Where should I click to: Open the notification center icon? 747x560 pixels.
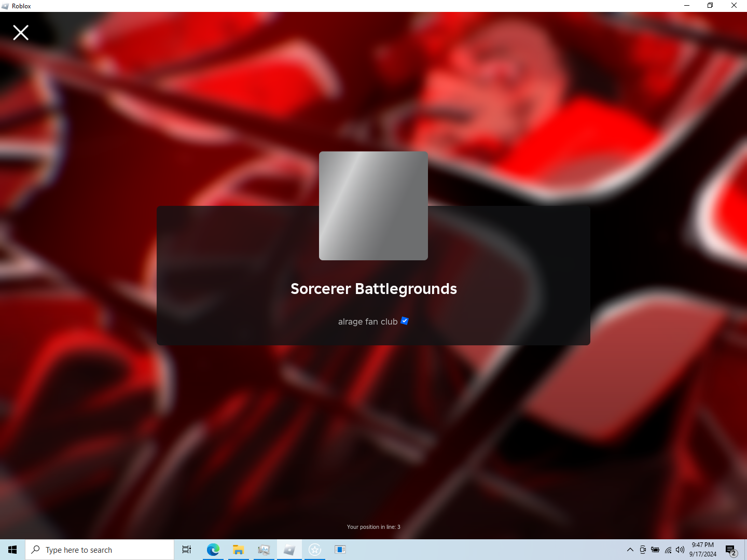[731, 550]
